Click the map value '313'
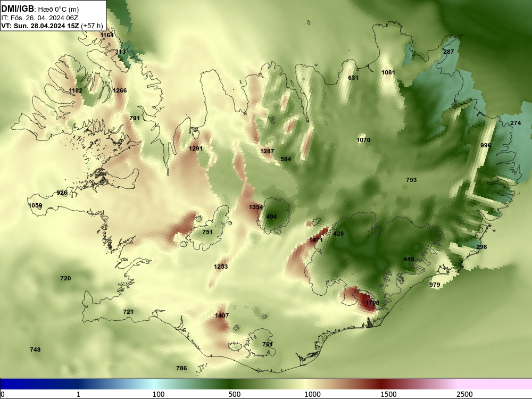 tap(120, 52)
